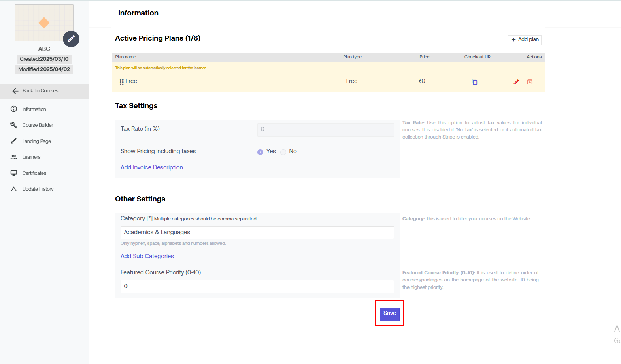Click the Category text field
621x364 pixels.
(257, 233)
